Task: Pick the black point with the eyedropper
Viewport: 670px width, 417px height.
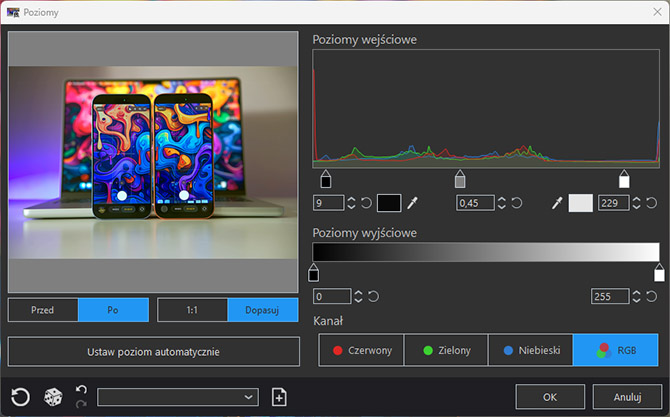Action: (411, 203)
